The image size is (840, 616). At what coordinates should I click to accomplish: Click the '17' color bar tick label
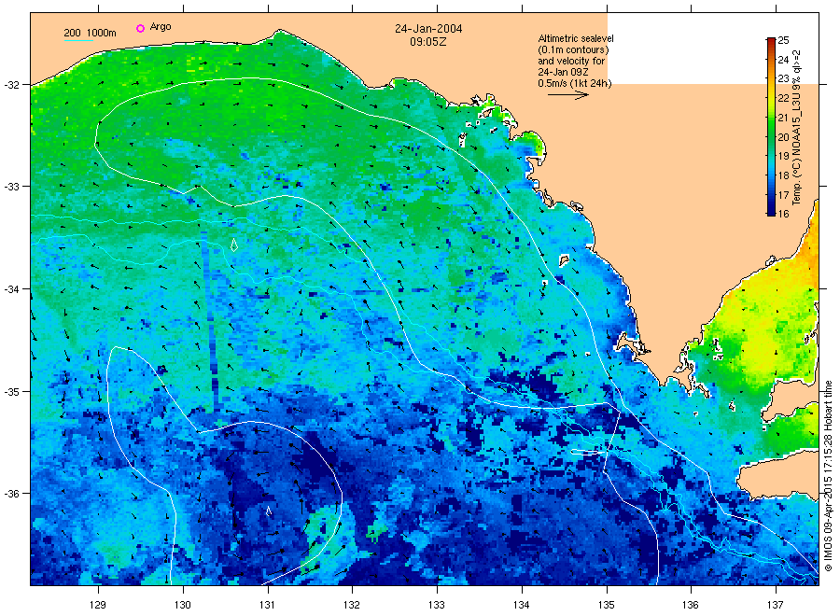tap(783, 195)
